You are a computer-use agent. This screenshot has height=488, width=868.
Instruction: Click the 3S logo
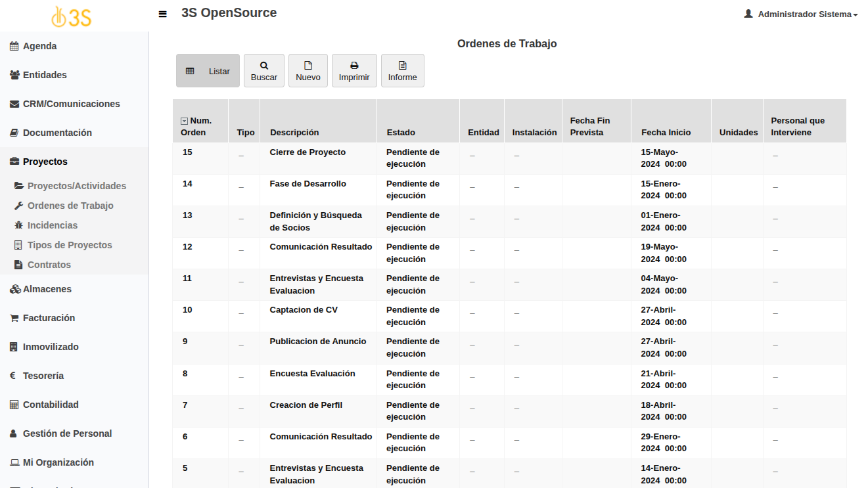click(72, 16)
